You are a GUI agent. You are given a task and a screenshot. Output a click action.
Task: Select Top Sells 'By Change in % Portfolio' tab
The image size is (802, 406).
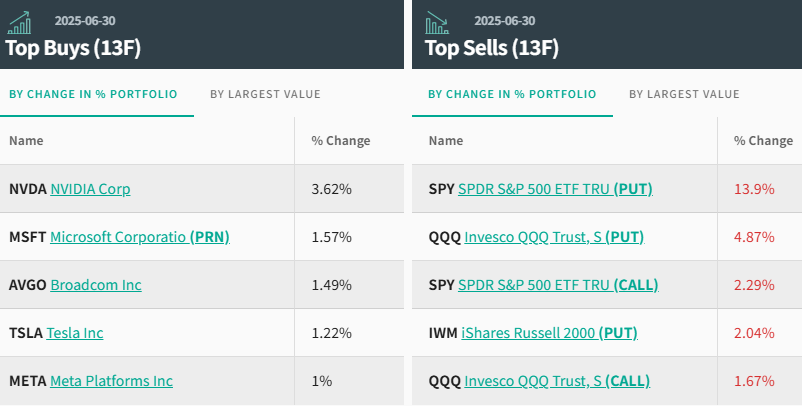pyautogui.click(x=512, y=94)
